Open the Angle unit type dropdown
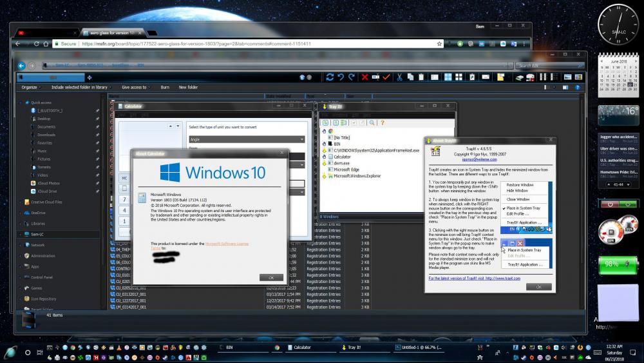This screenshot has width=644, height=363. [x=247, y=139]
